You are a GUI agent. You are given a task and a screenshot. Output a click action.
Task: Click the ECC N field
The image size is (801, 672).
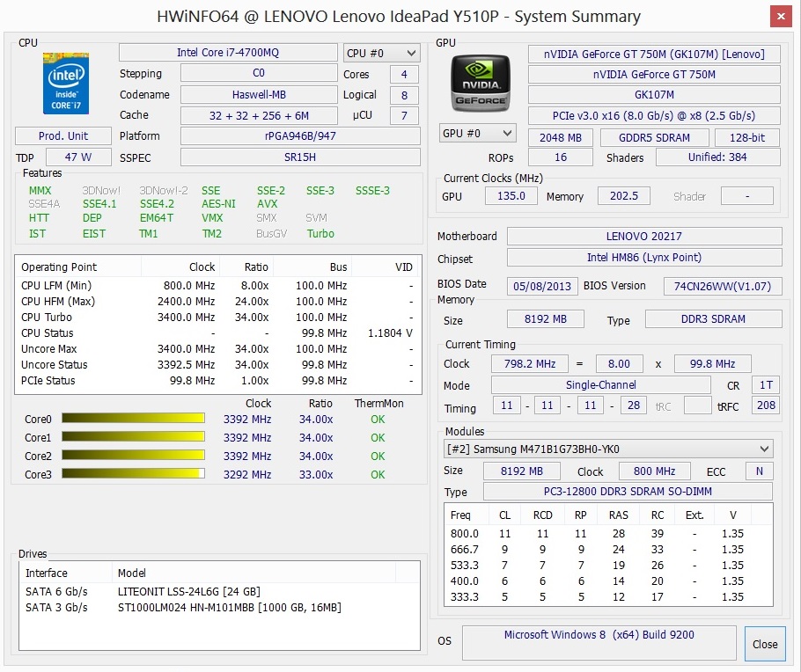click(759, 471)
